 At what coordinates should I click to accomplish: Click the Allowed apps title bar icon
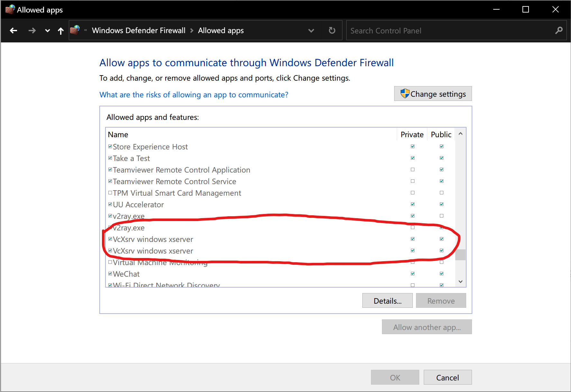10,10
